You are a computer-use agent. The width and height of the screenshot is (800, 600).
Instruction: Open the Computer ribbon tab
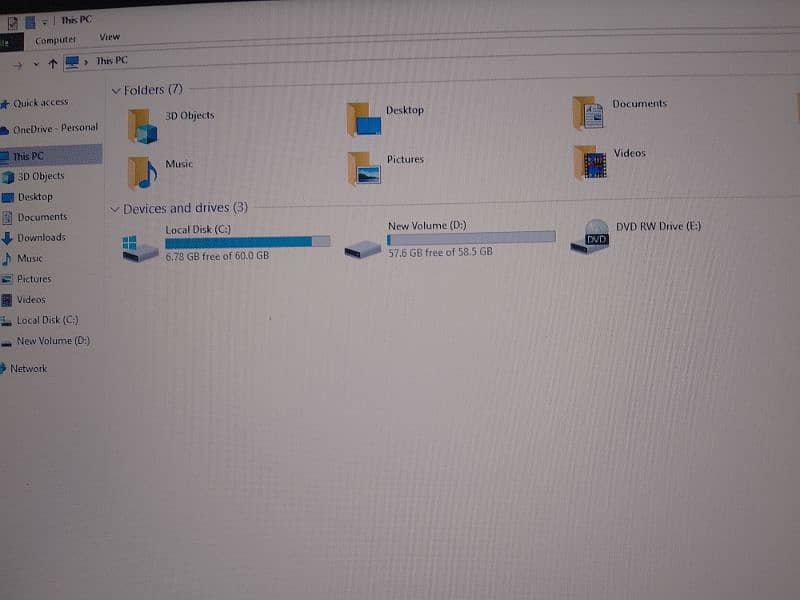55,40
